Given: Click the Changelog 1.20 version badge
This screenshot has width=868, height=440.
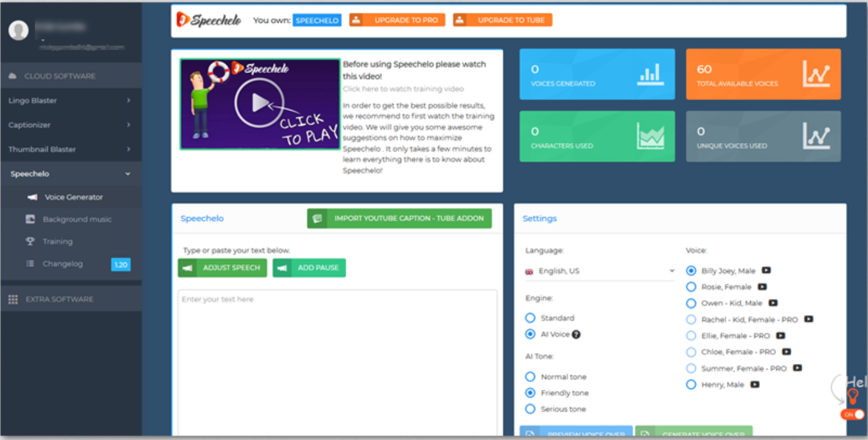Looking at the screenshot, I should click(x=121, y=264).
